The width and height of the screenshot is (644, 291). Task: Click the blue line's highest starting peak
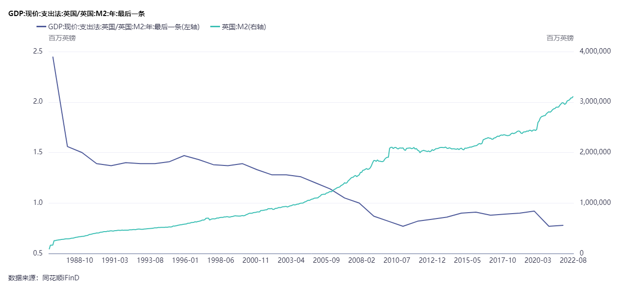click(x=53, y=57)
